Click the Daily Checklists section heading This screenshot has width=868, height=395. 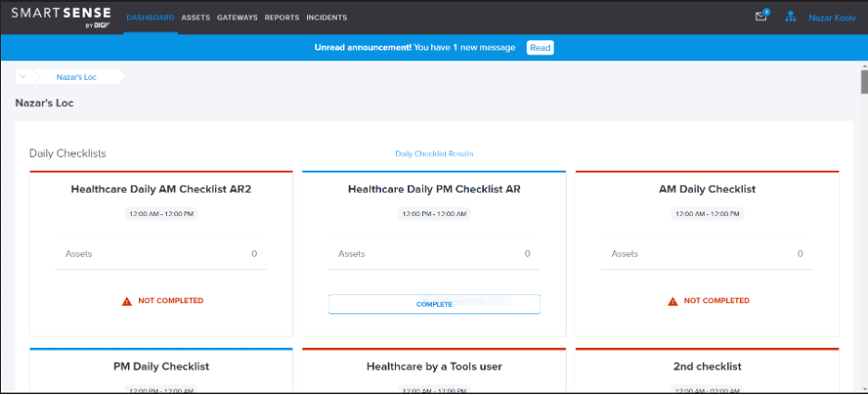(68, 153)
